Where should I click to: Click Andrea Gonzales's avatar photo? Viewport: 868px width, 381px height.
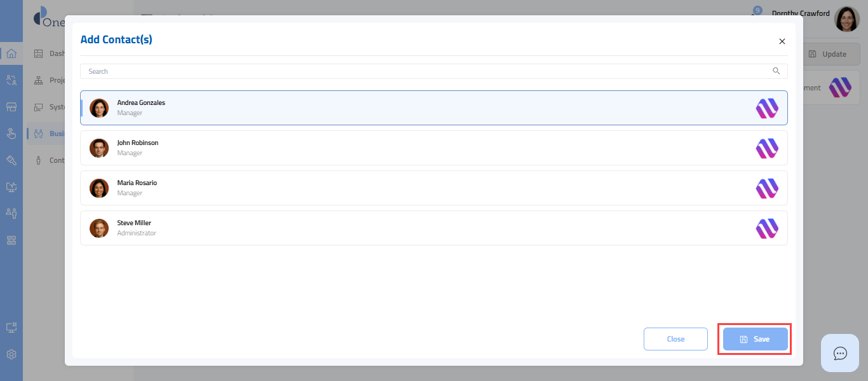click(99, 108)
